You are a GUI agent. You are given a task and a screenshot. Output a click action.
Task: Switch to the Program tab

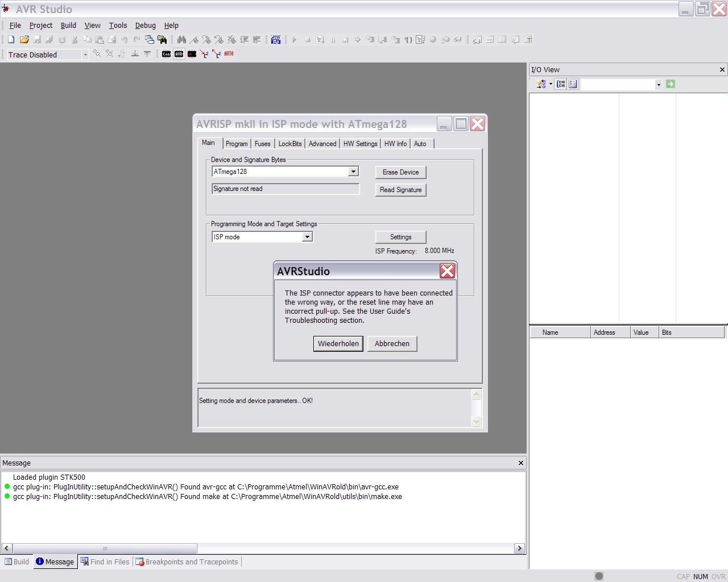pos(237,144)
